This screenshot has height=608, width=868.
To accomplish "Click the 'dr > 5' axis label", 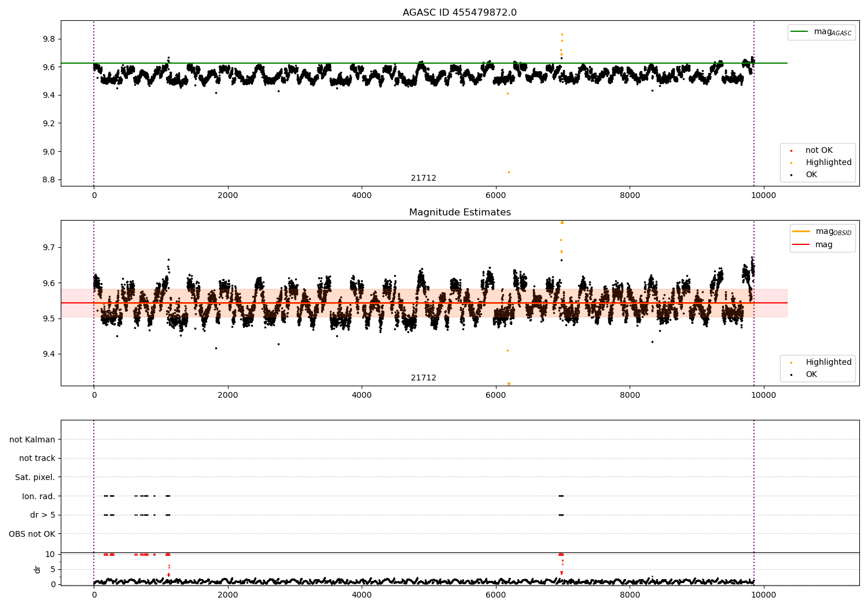I will tap(43, 515).
